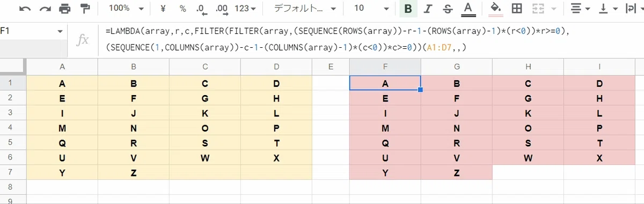644x204 pixels.
Task: Select column D header
Action: (276, 67)
